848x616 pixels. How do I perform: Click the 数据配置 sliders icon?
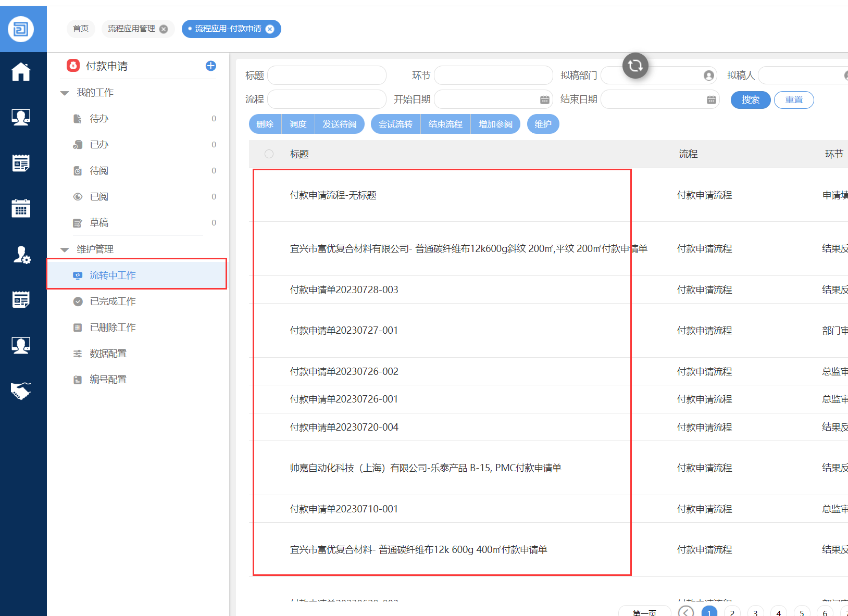pos(78,354)
